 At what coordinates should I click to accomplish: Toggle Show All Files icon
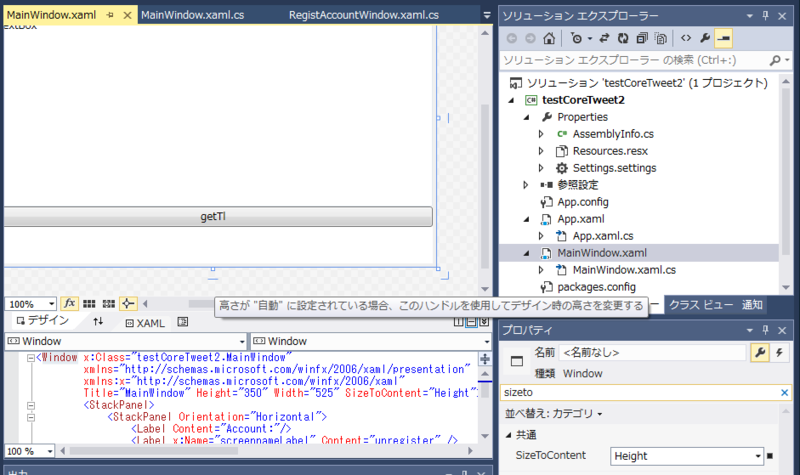coord(661,38)
